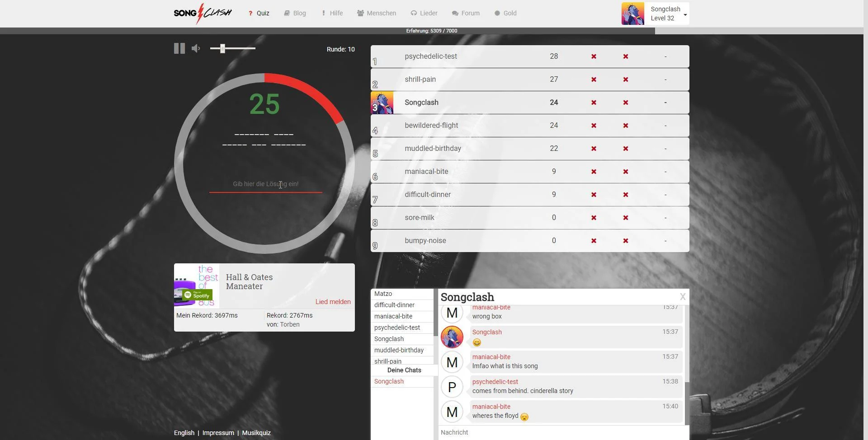Mute audio with the speaker icon

(x=196, y=48)
